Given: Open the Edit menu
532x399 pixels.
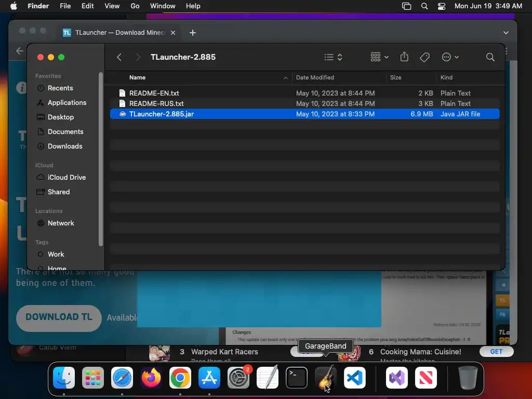Looking at the screenshot, I should click(x=87, y=6).
